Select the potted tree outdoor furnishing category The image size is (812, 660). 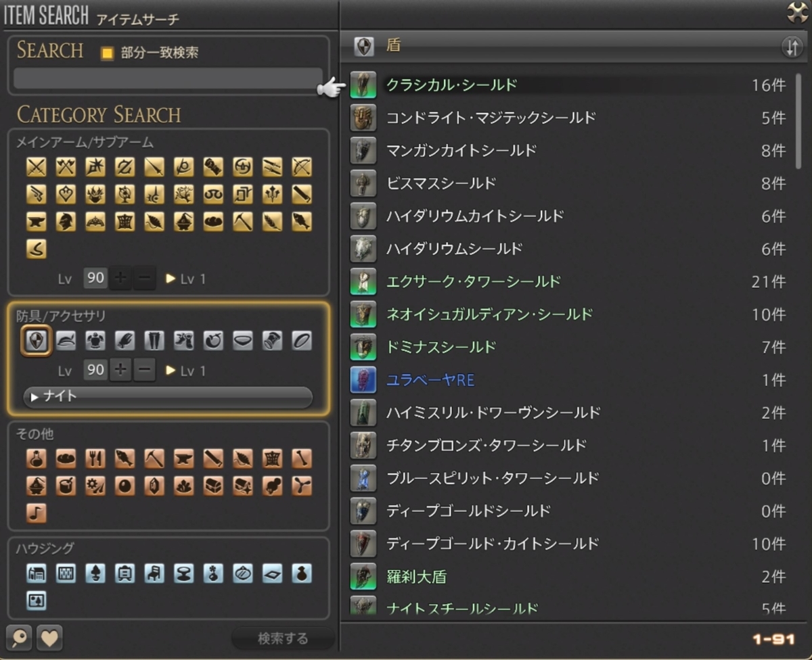point(95,573)
